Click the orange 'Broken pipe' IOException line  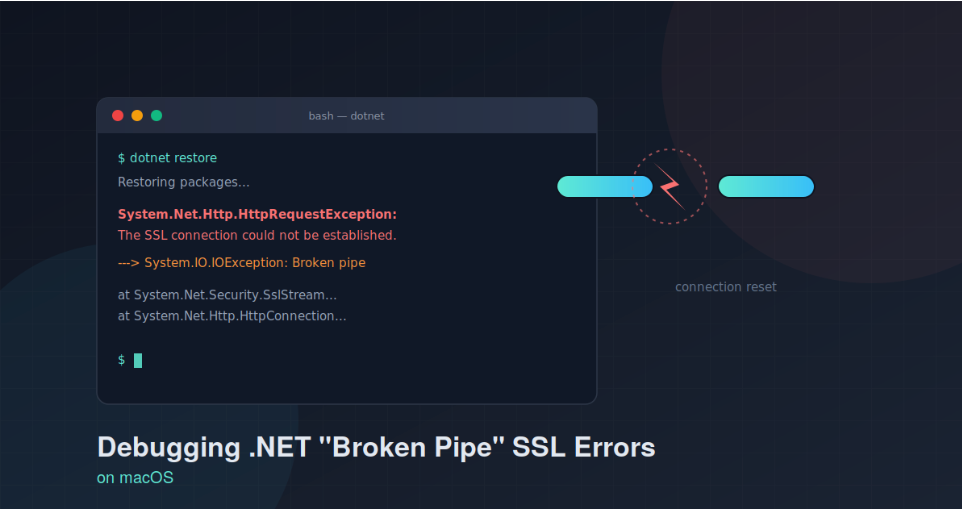pyautogui.click(x=242, y=263)
